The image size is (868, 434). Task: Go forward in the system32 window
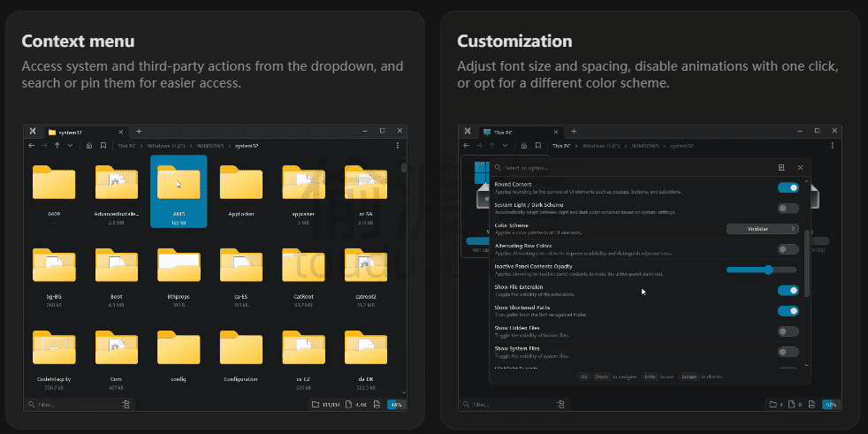pyautogui.click(x=44, y=146)
